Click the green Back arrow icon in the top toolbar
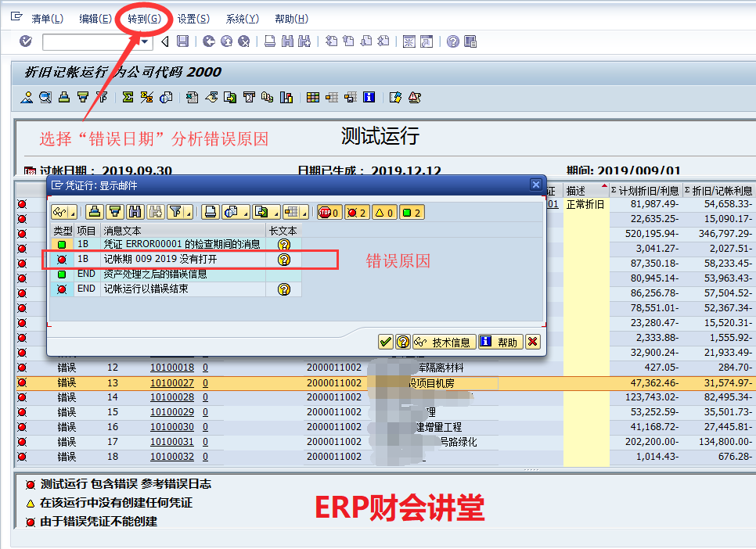The width and height of the screenshot is (756, 549). 208,41
